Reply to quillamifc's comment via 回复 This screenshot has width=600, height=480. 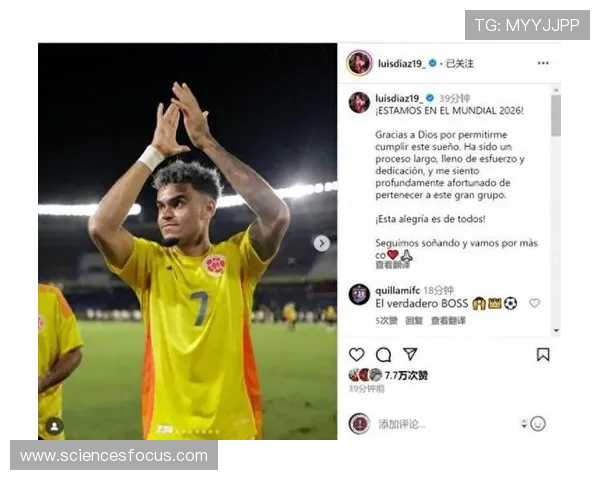click(x=414, y=320)
